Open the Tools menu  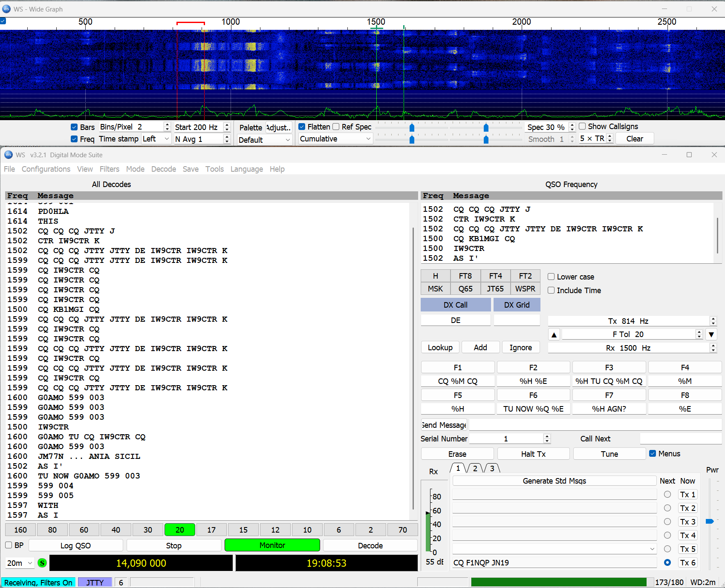214,169
